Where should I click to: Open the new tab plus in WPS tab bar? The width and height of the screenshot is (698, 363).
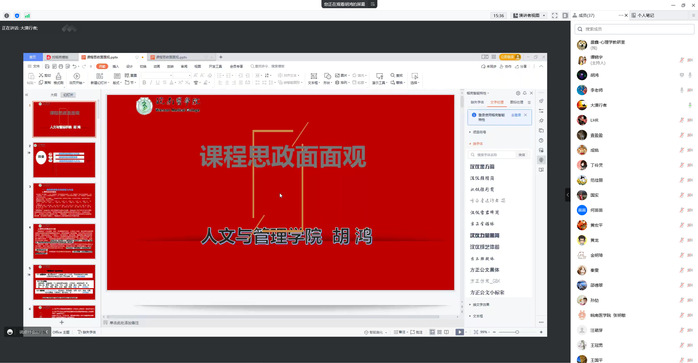tap(220, 57)
